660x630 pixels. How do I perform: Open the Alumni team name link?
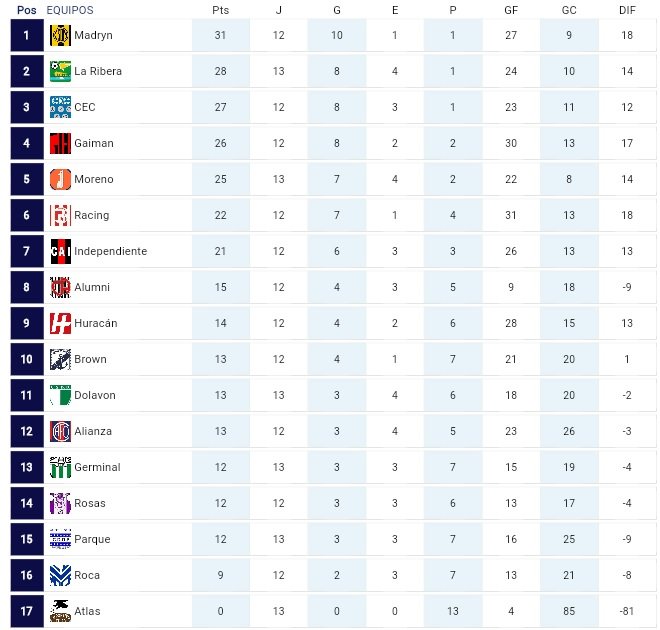point(92,287)
